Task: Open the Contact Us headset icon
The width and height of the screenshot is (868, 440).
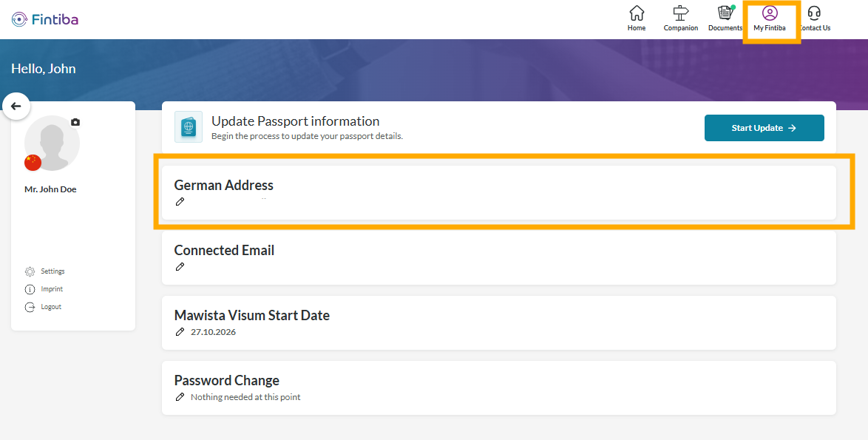Action: (814, 13)
